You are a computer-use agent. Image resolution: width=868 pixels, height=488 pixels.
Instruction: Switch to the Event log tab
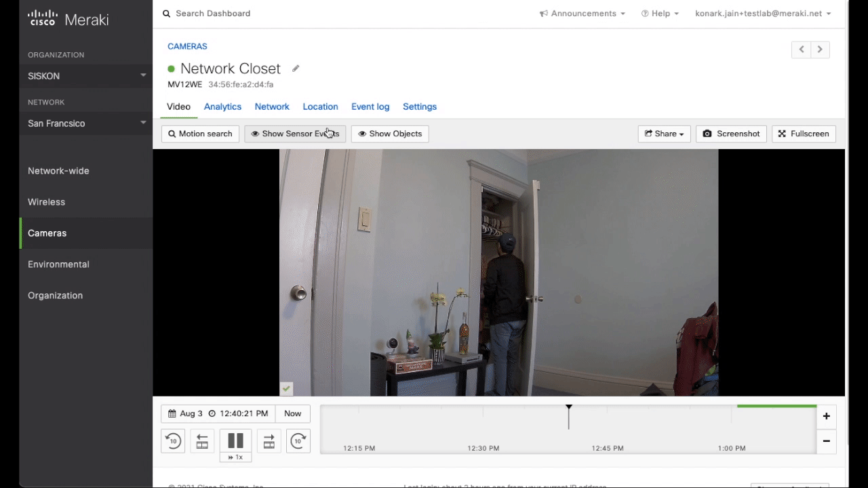pos(370,106)
